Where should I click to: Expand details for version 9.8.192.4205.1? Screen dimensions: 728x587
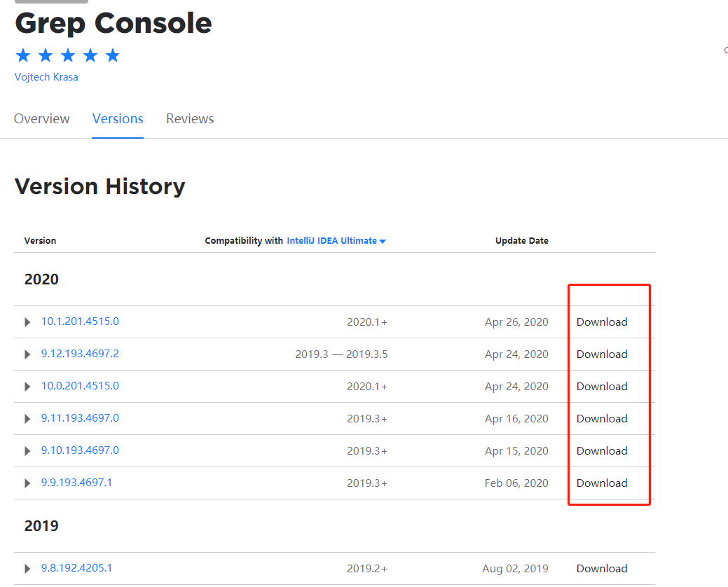point(27,569)
